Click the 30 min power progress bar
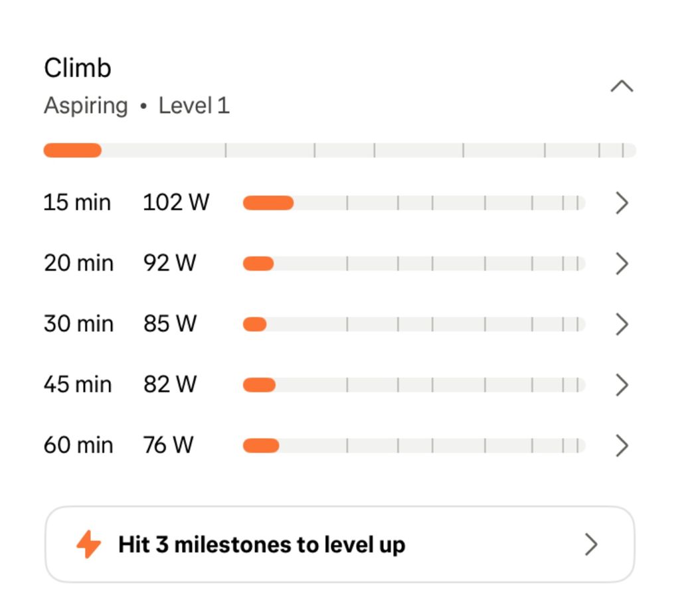The width and height of the screenshot is (680, 616). click(x=414, y=324)
